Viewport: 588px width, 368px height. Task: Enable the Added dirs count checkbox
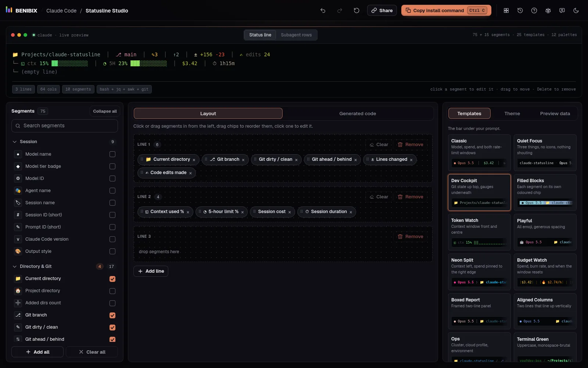(x=112, y=303)
